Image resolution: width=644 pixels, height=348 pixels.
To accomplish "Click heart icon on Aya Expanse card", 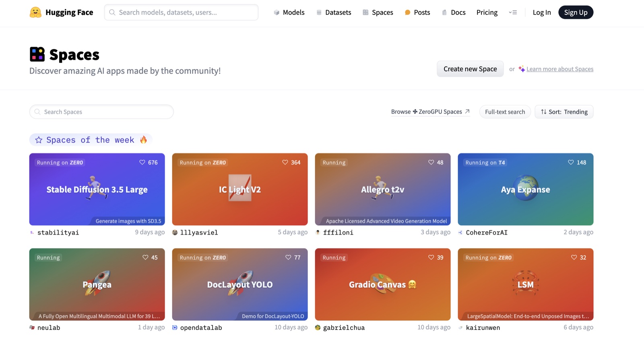I will click(571, 163).
